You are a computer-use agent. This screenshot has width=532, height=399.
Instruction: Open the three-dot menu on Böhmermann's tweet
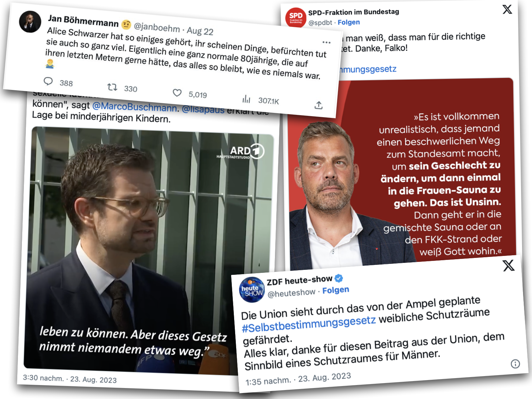326,42
